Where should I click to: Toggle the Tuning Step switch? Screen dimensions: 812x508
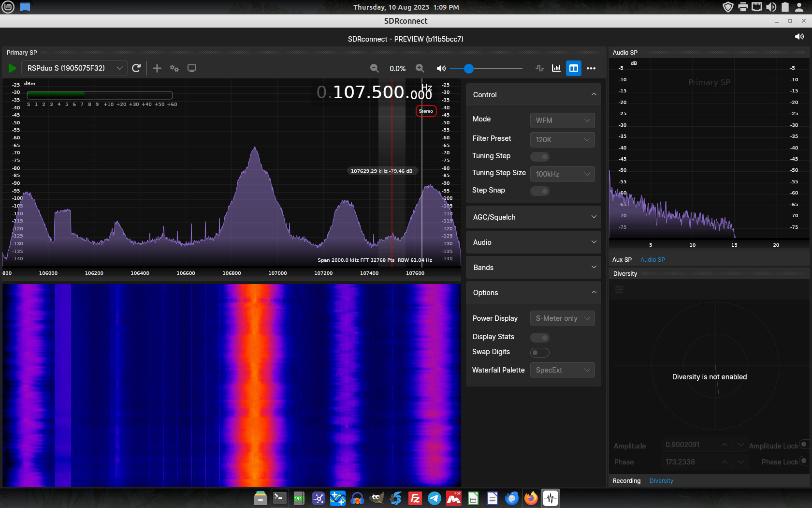540,157
